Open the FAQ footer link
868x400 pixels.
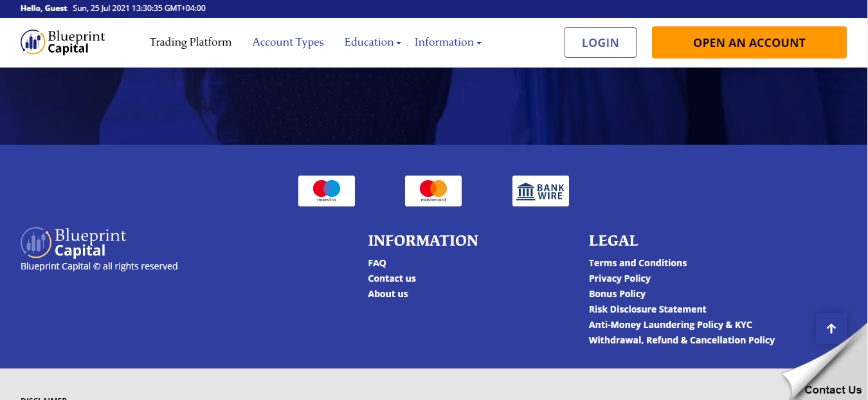(x=377, y=263)
